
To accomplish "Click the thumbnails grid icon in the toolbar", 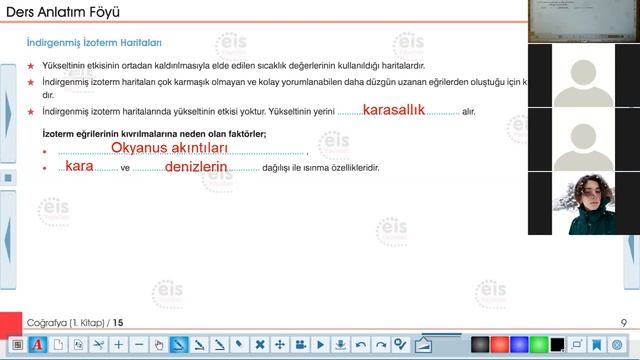I will (x=18, y=345).
